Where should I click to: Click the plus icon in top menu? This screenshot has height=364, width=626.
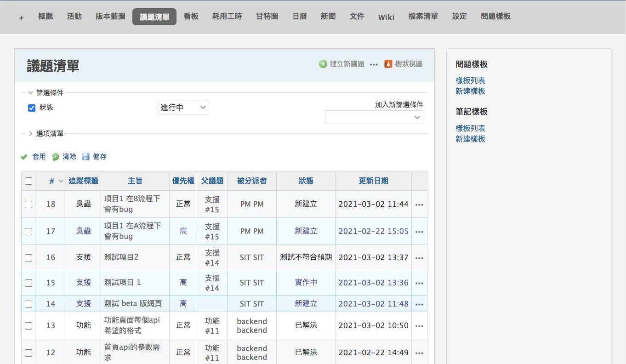coord(21,17)
